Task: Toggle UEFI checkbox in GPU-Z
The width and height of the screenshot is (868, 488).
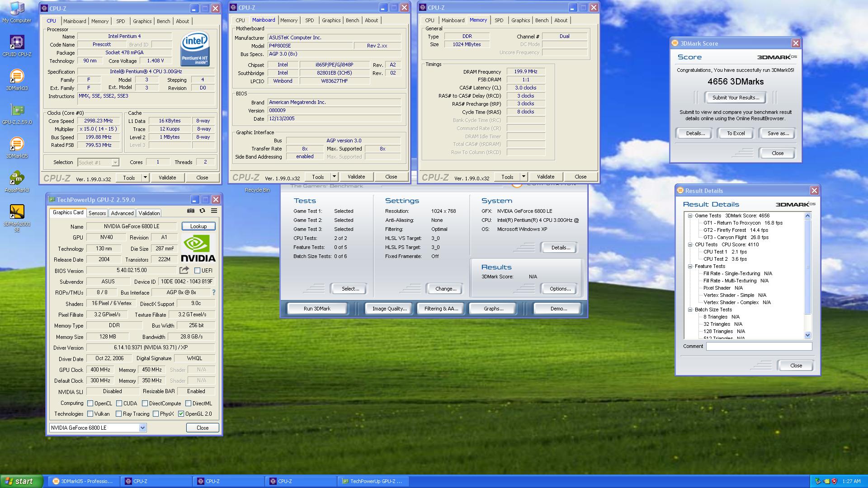Action: coord(197,271)
